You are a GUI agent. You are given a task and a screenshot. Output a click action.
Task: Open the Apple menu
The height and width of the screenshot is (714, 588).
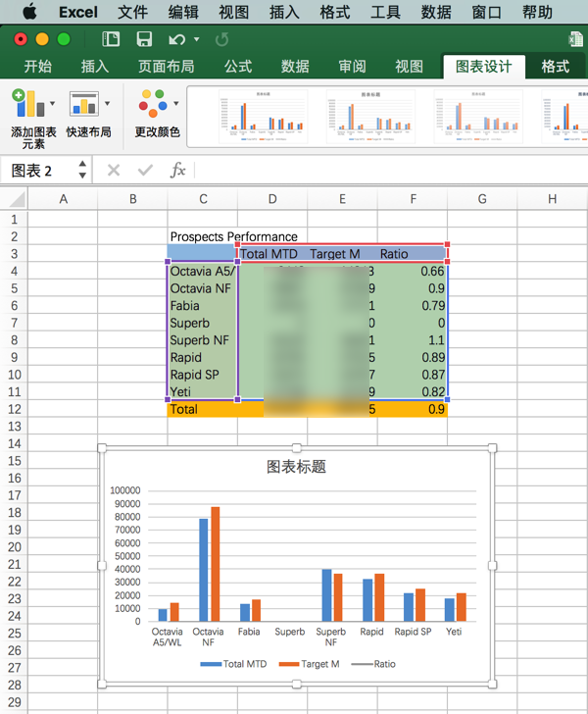30,12
